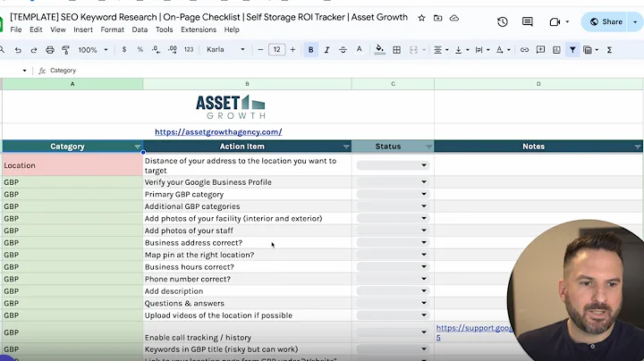The image size is (644, 361).
Task: Open the Category column filter
Action: click(x=138, y=147)
